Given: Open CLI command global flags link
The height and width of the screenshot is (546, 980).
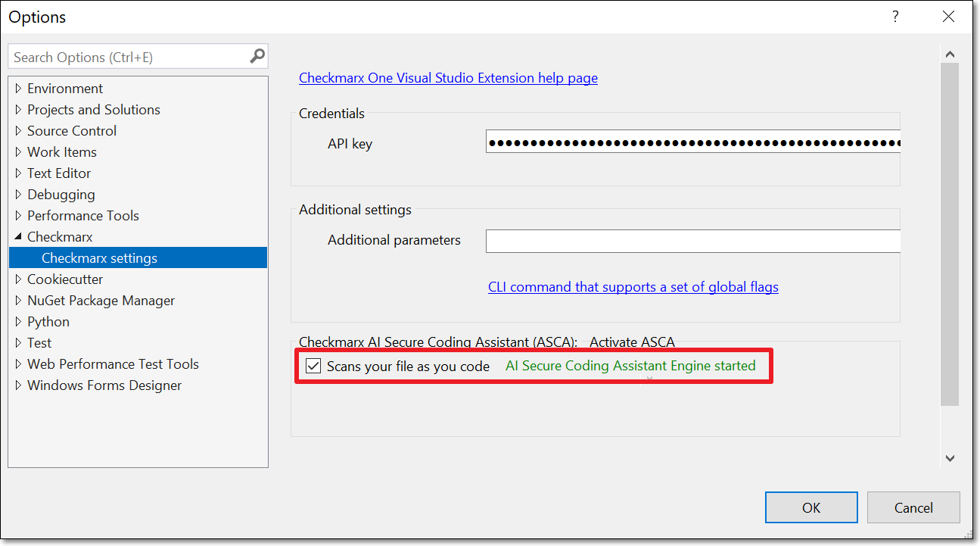Looking at the screenshot, I should 633,287.
